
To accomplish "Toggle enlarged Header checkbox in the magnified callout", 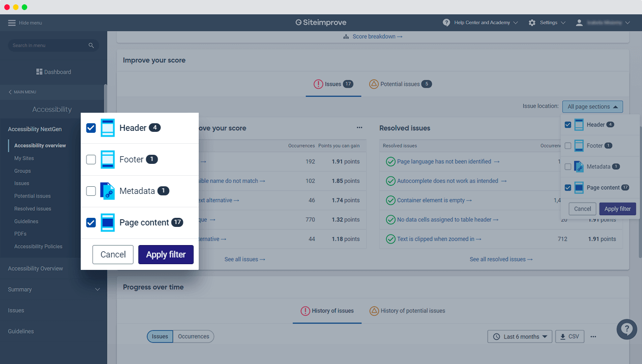I will tap(91, 128).
